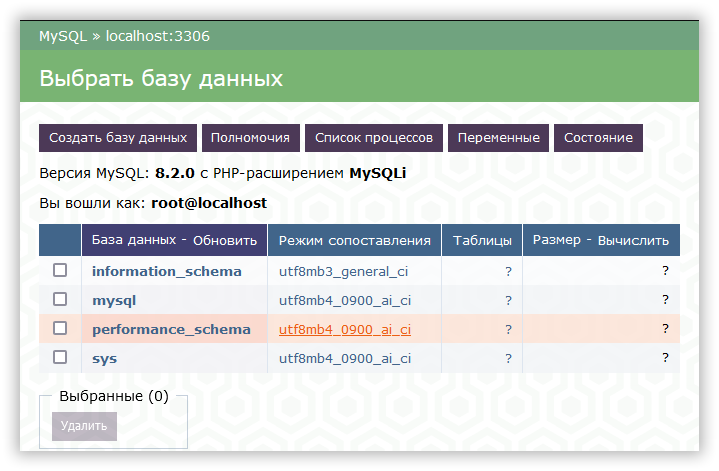Open the performance_schema database
The image size is (719, 471).
point(171,330)
